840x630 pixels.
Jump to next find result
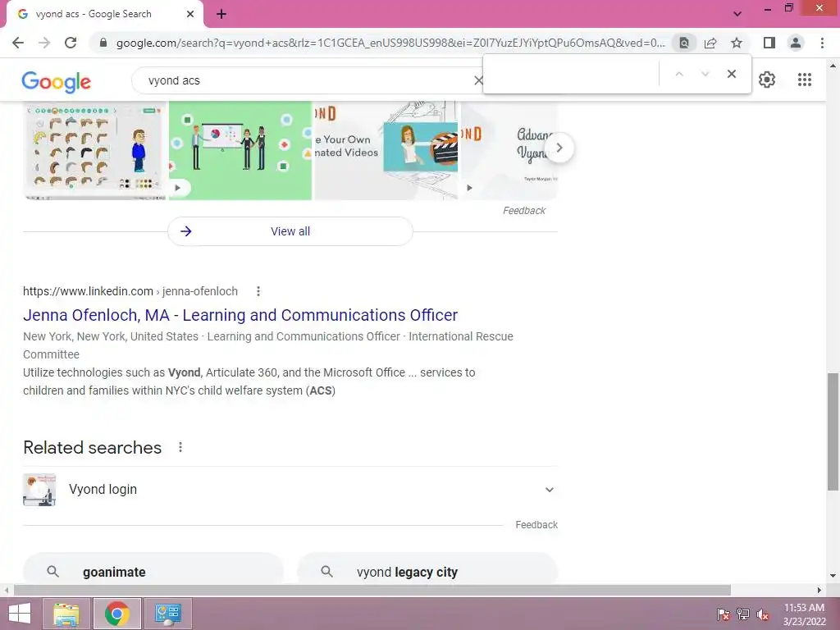[x=705, y=74]
